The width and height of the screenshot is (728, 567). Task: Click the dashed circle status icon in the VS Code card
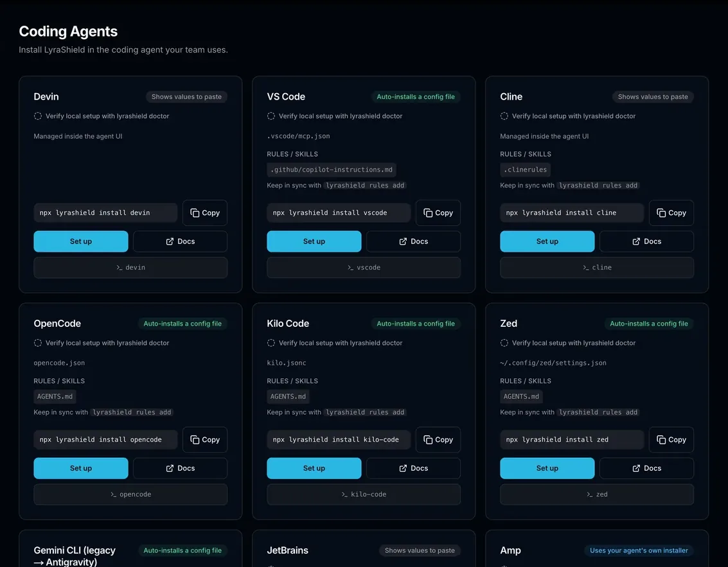[271, 116]
